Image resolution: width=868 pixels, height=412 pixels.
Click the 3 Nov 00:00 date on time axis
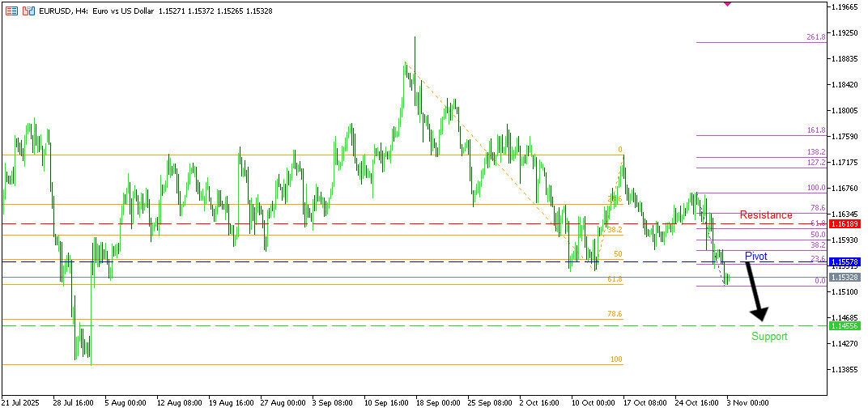tap(748, 401)
